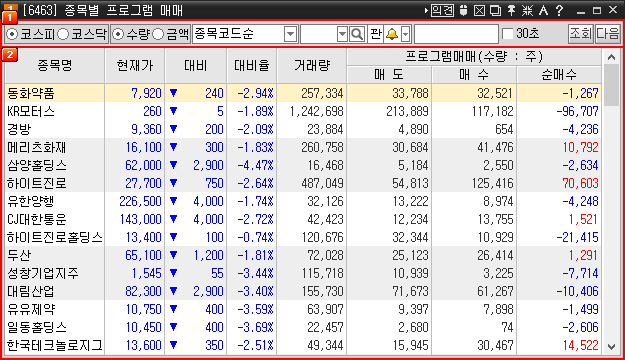Click the yellow bell alert icon
The height and width of the screenshot is (360, 625).
click(x=392, y=34)
